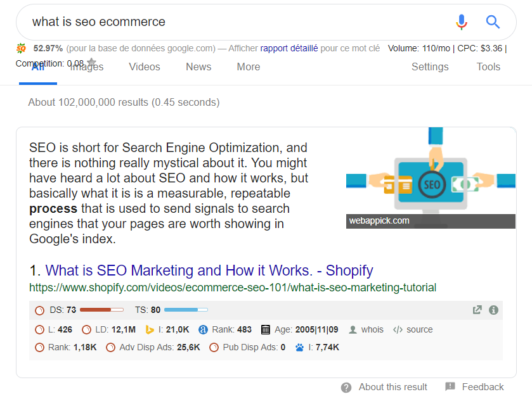Screen dimensions: 532x406
Task: Click the DS score progress bar
Action: coord(102,310)
